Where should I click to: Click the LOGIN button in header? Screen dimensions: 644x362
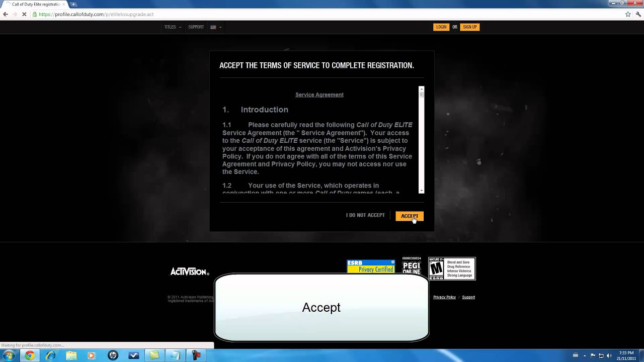(x=441, y=27)
